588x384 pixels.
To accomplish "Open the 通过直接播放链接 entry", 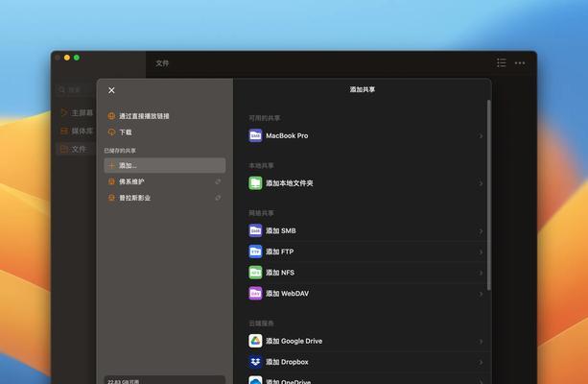I will 165,116.
